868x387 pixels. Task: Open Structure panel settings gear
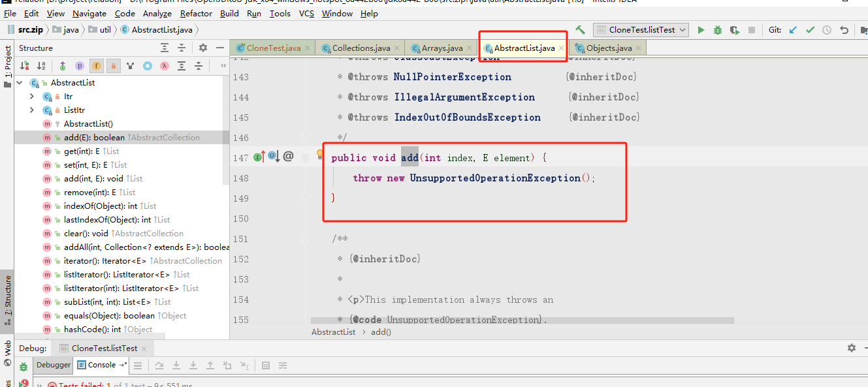203,48
